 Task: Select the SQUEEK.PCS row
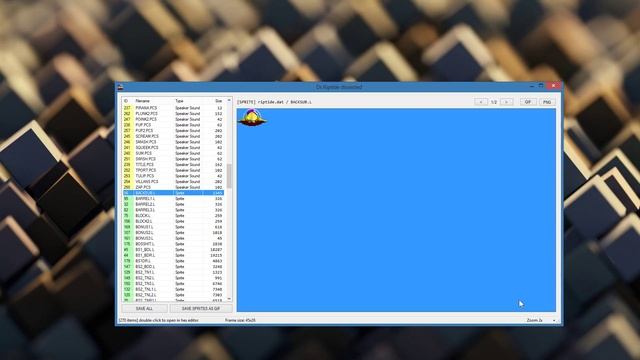pos(173,148)
